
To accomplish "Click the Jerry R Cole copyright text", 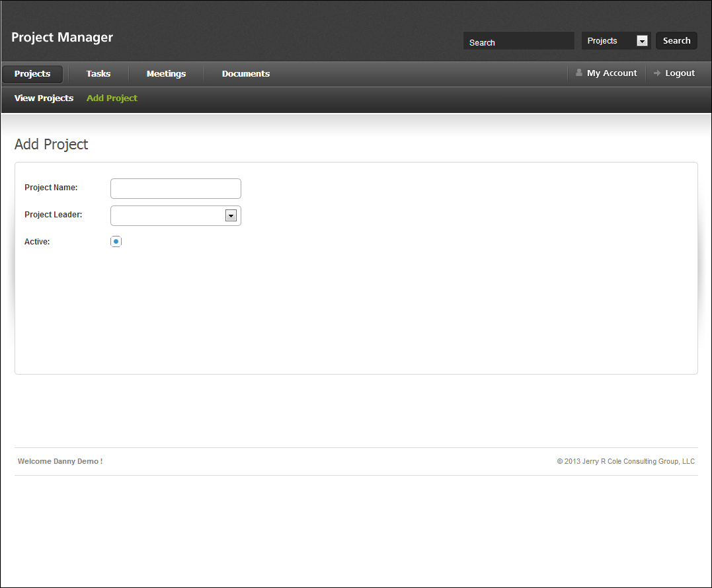I will point(625,461).
